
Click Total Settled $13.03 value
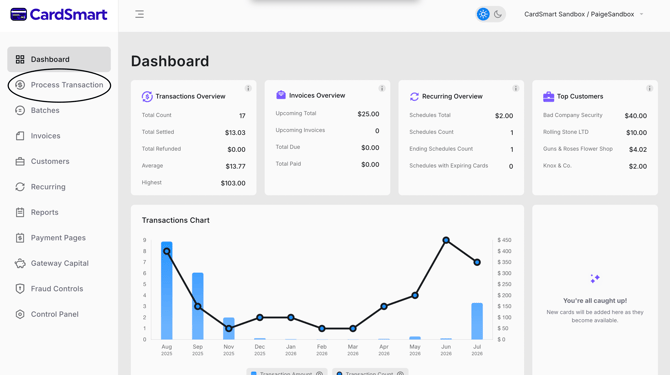[235, 133]
